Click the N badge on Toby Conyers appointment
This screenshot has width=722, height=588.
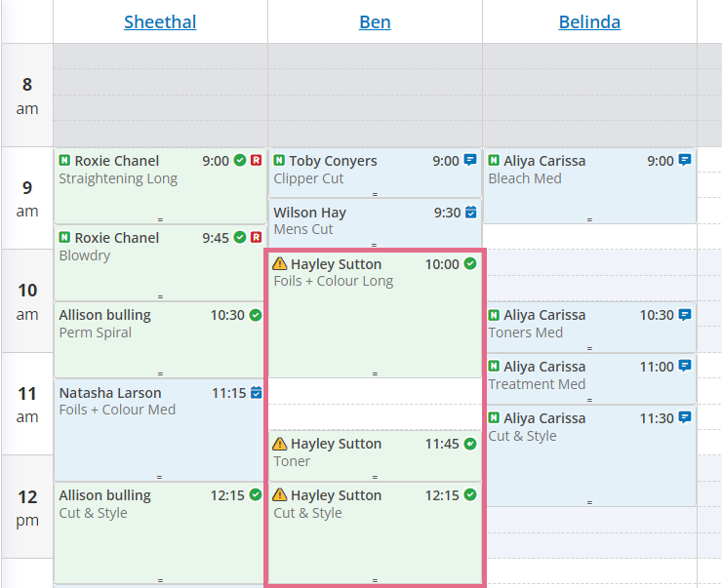279,160
